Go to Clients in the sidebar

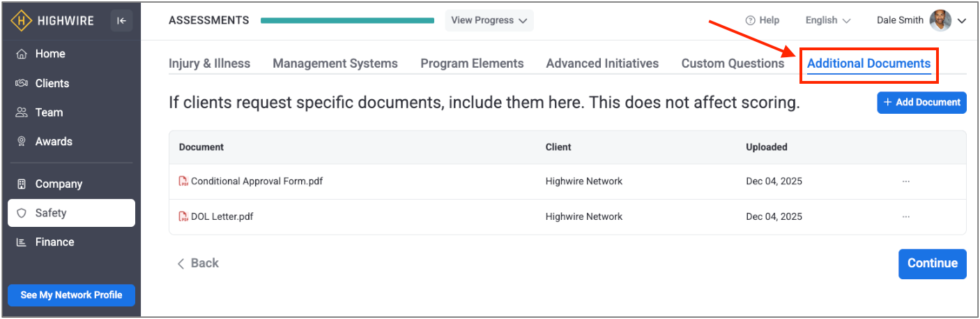52,83
